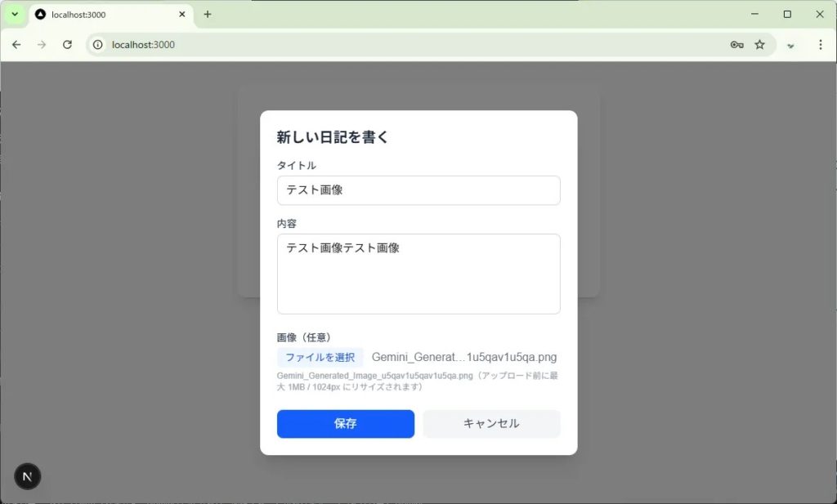Click the キャンセル button
The width and height of the screenshot is (837, 504).
pyautogui.click(x=491, y=424)
